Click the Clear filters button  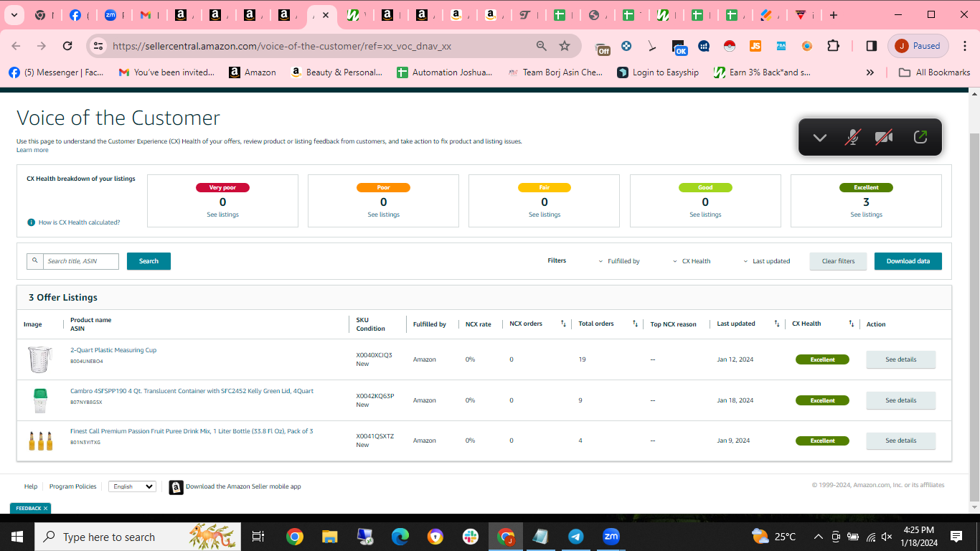(x=838, y=261)
